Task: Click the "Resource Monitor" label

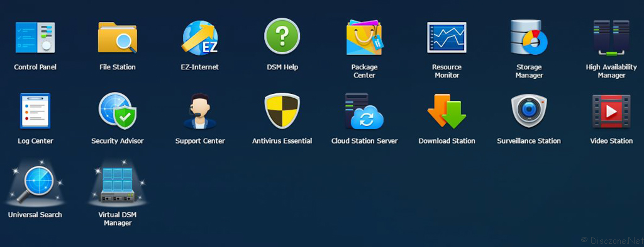Action: click(447, 71)
